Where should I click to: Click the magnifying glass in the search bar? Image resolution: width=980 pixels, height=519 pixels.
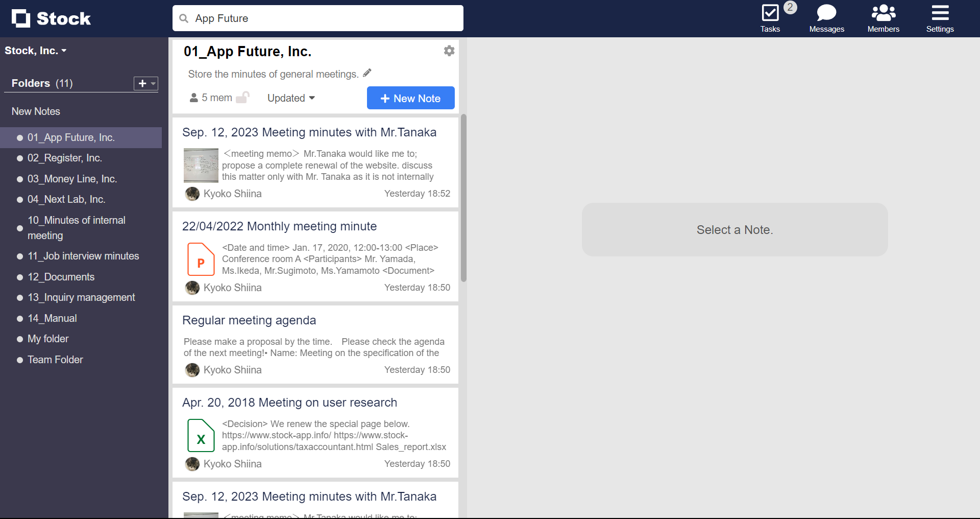tap(184, 18)
